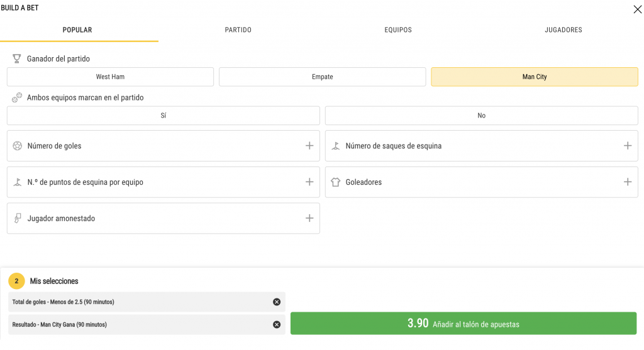Click the corner flag icon for Número de saques de esquina
Viewport: 644px width, 350px height.
point(336,146)
